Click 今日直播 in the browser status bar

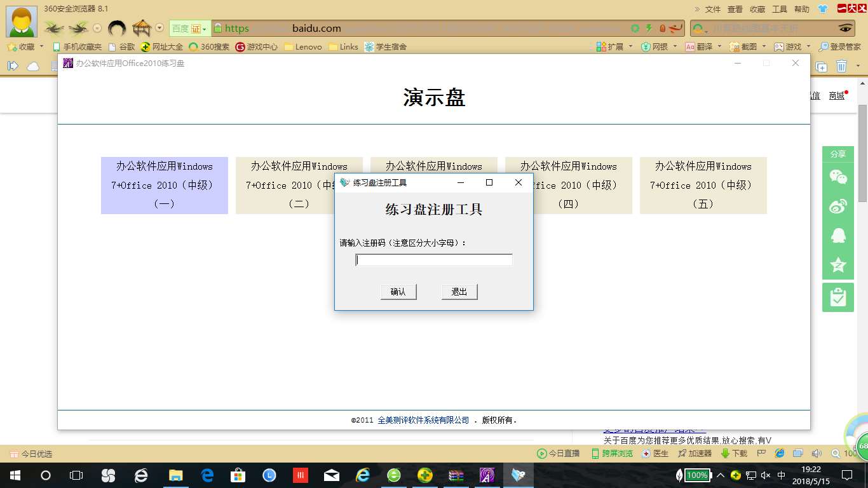click(559, 454)
